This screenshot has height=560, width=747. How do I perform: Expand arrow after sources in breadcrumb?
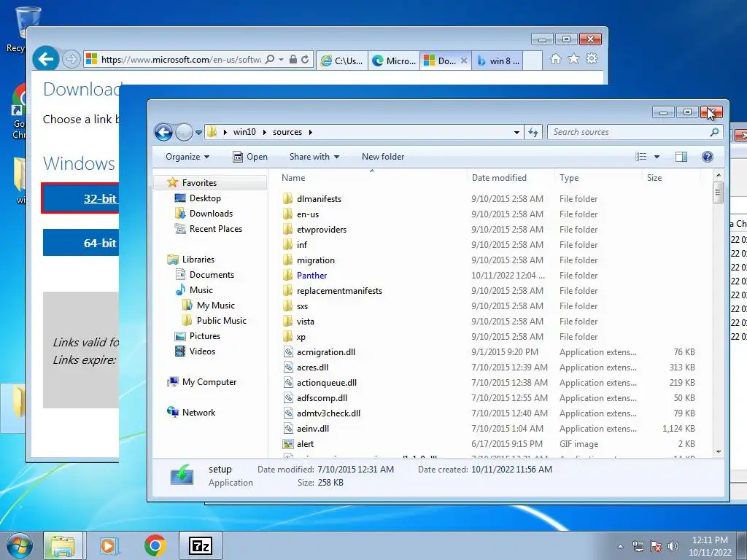click(x=310, y=133)
